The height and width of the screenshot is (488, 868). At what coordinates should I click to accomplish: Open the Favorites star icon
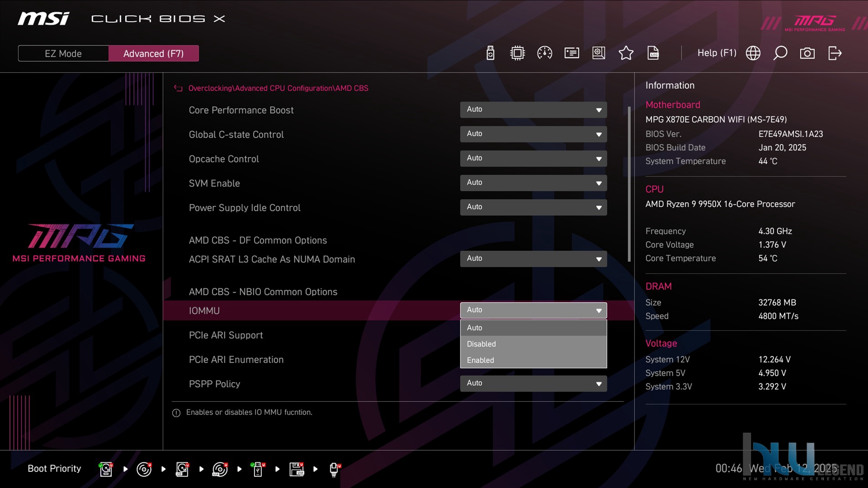626,53
